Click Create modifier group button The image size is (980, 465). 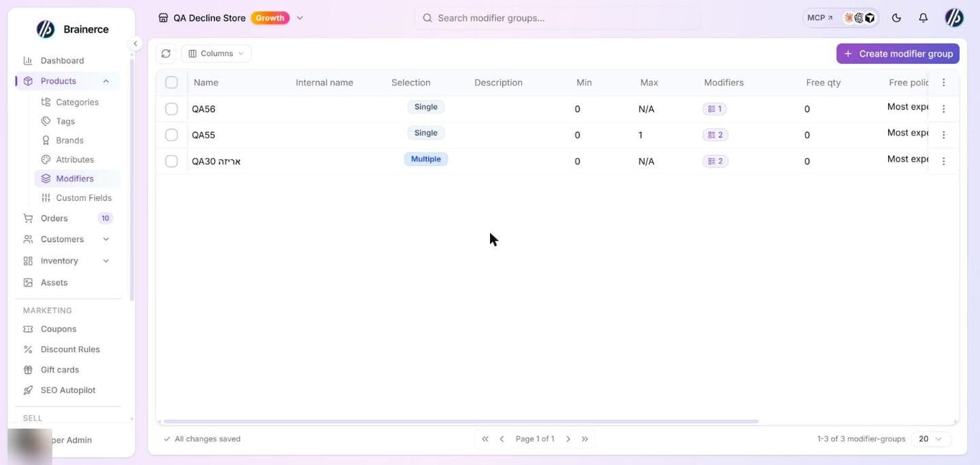[898, 54]
